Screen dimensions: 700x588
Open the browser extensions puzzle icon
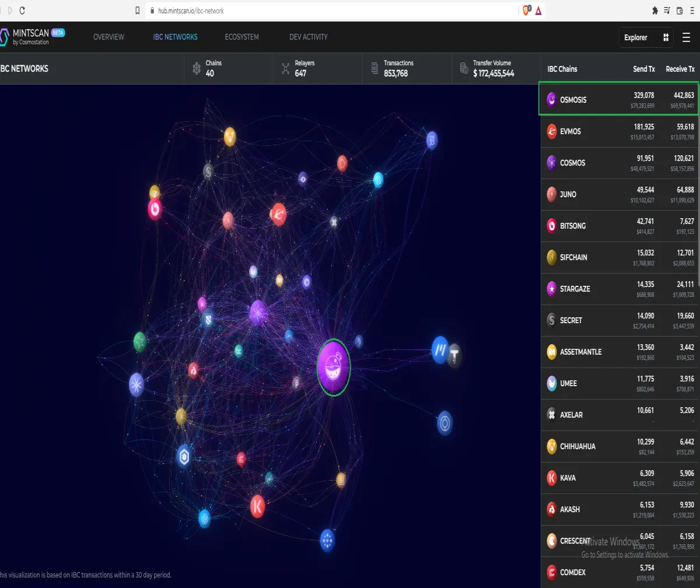point(655,10)
